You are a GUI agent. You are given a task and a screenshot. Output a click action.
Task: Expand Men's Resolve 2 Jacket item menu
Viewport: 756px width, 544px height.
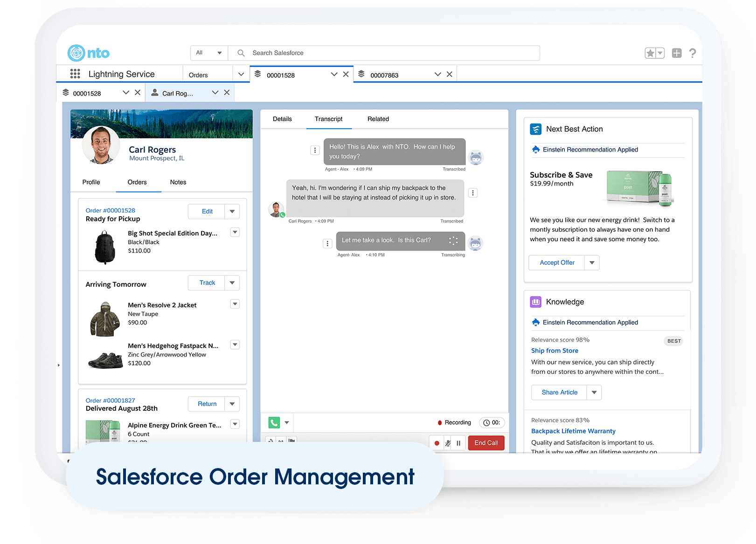[235, 304]
